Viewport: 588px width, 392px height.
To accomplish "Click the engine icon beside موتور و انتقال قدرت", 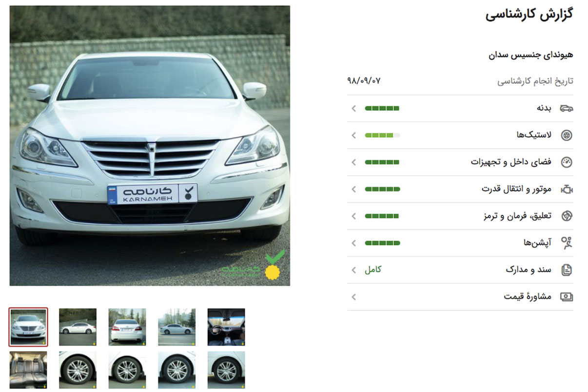I will [567, 189].
